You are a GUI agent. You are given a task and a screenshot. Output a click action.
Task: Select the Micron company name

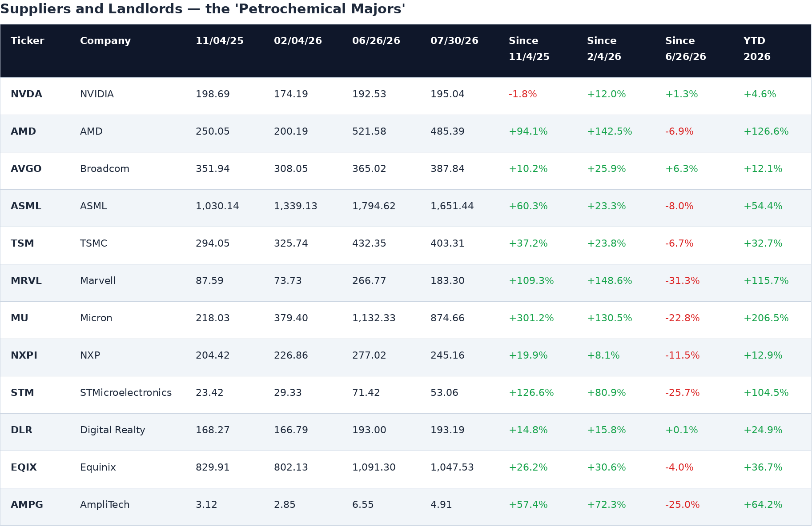(96, 318)
